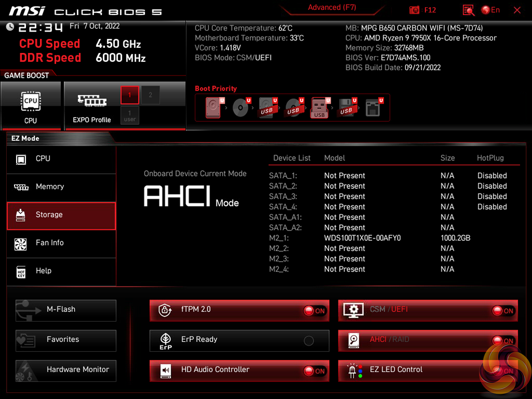Click the HotPlug column header
This screenshot has height=399, width=532.
[x=490, y=158]
